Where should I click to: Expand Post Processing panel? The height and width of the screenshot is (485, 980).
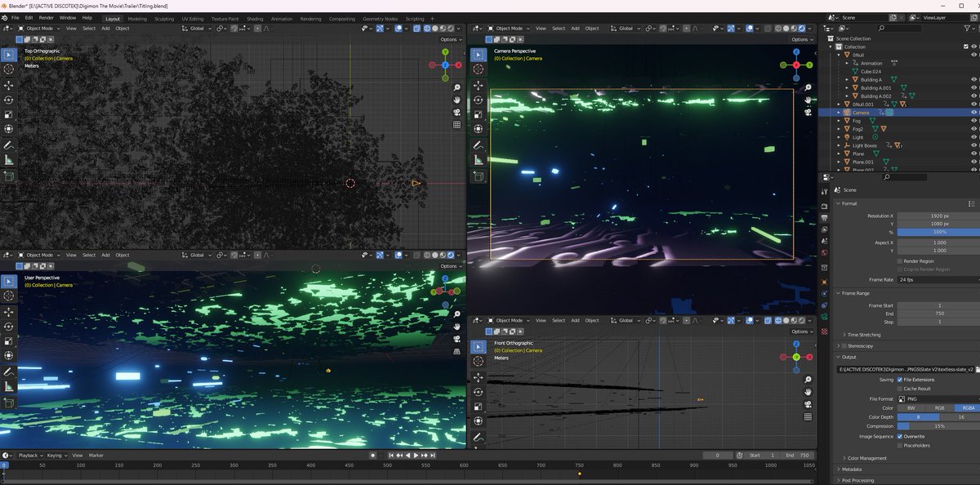click(856, 480)
